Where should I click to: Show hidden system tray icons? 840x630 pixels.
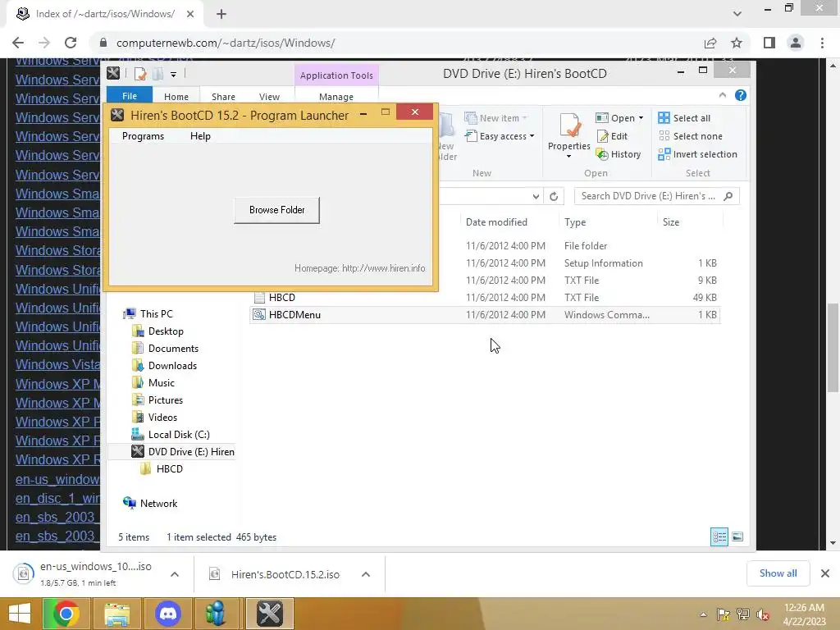(703, 614)
